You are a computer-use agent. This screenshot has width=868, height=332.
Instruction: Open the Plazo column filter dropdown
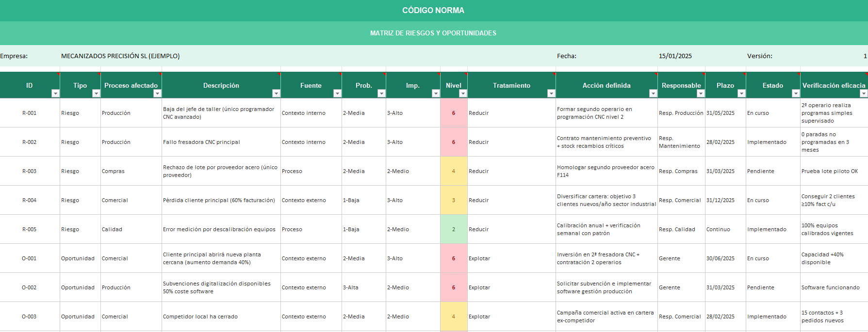(x=741, y=94)
